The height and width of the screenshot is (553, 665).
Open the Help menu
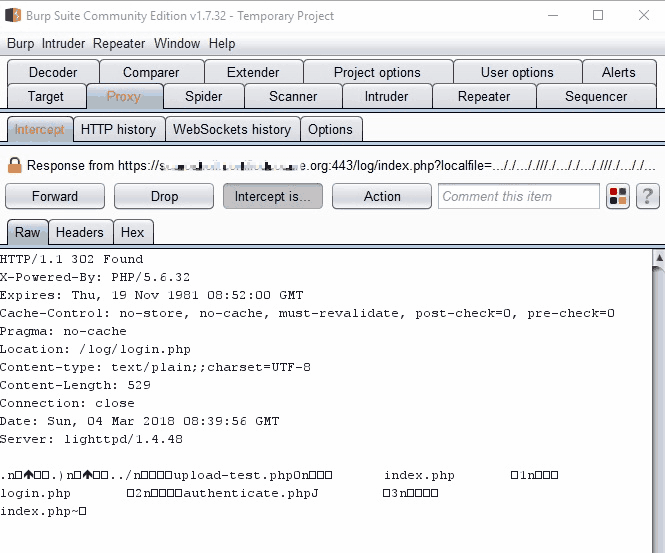tap(222, 43)
